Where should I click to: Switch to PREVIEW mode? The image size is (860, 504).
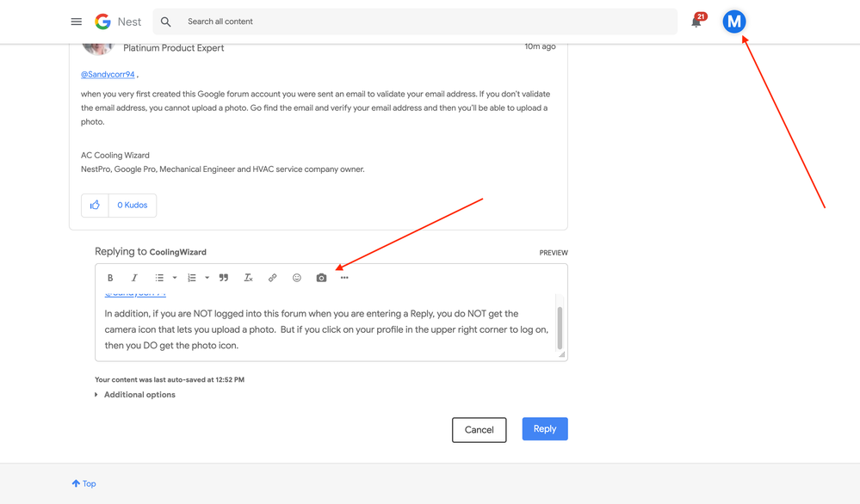tap(553, 253)
